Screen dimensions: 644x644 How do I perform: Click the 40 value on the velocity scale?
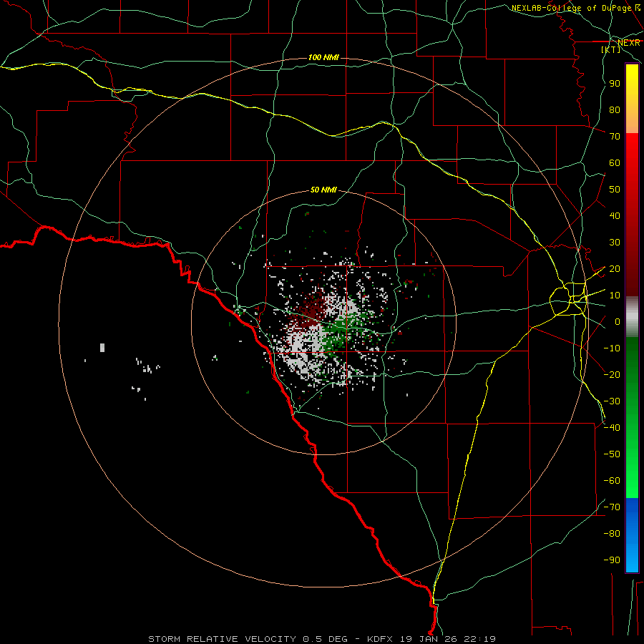[x=615, y=216]
